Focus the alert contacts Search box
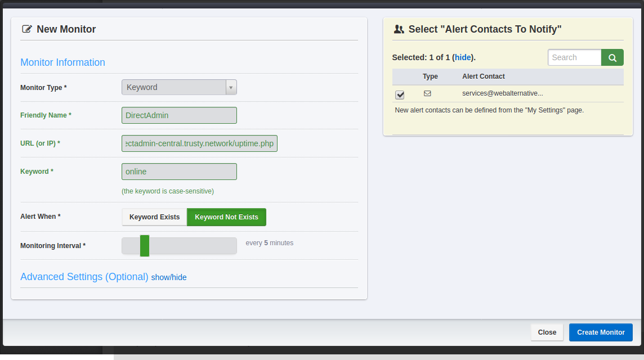 coord(574,57)
